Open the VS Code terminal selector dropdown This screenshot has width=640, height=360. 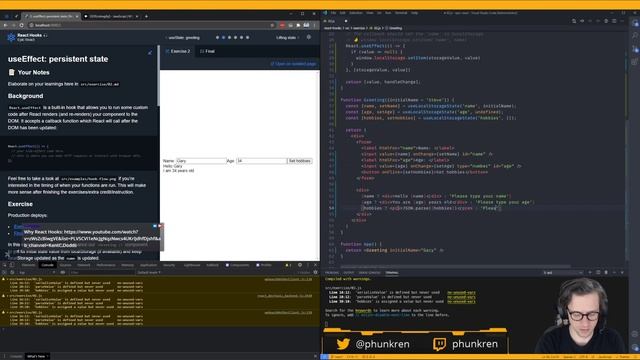click(563, 272)
